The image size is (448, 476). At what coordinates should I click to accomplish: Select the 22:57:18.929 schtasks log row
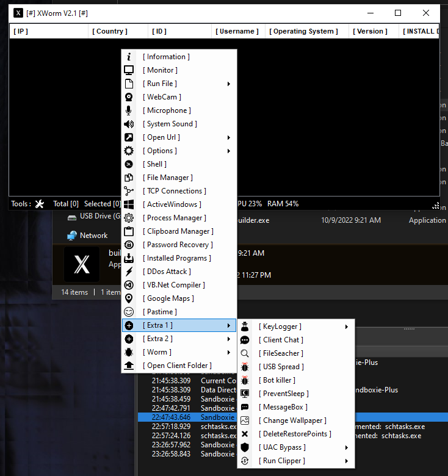[293, 427]
